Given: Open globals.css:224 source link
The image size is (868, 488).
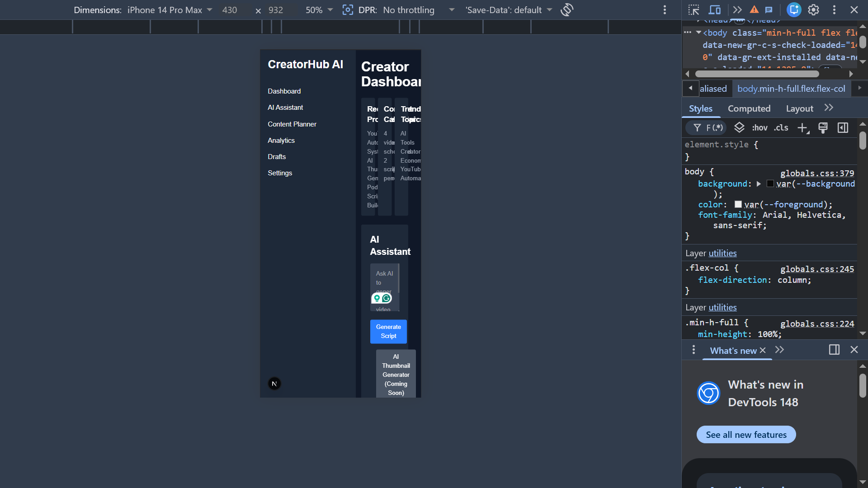Looking at the screenshot, I should pyautogui.click(x=817, y=324).
